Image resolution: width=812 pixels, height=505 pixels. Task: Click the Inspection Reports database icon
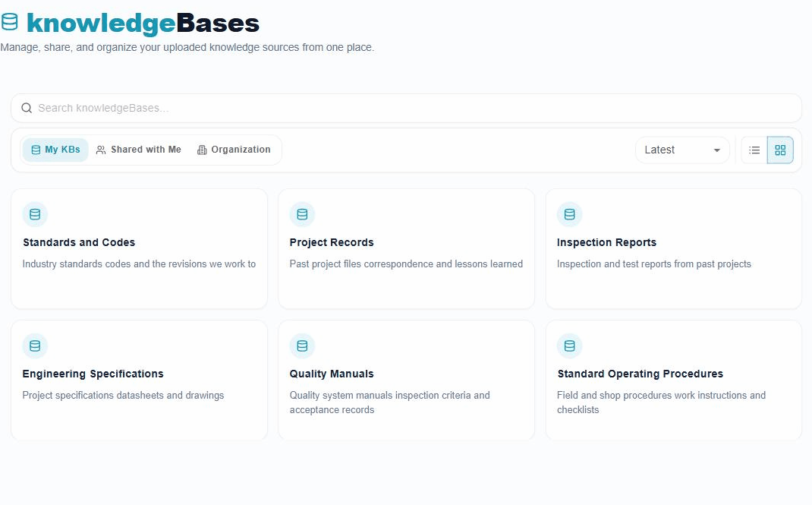point(569,214)
